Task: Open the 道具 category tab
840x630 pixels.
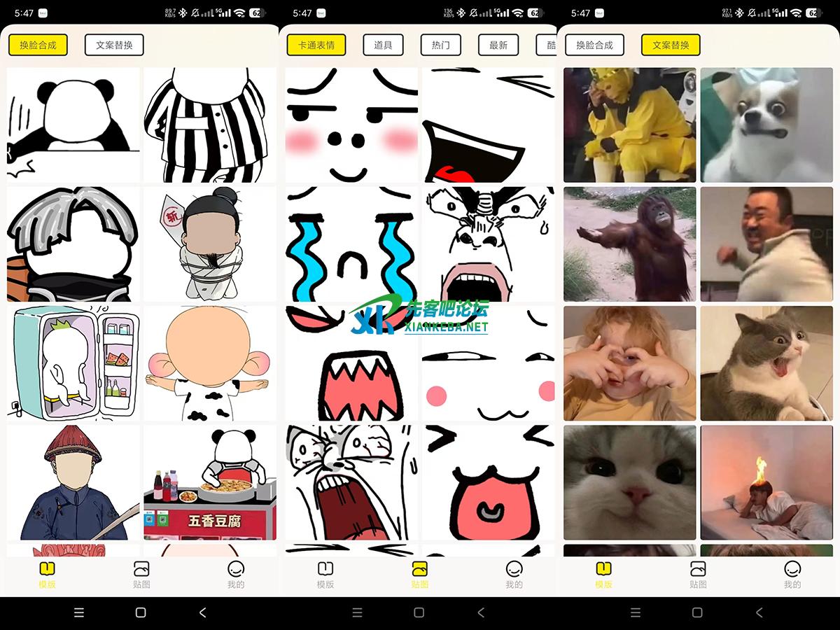Action: [x=383, y=45]
